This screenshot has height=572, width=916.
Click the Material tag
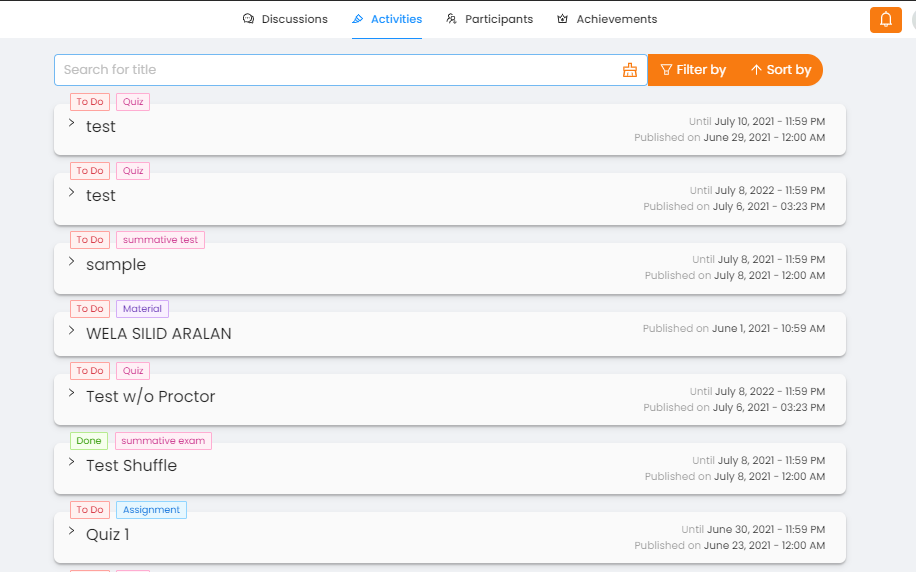coord(142,308)
